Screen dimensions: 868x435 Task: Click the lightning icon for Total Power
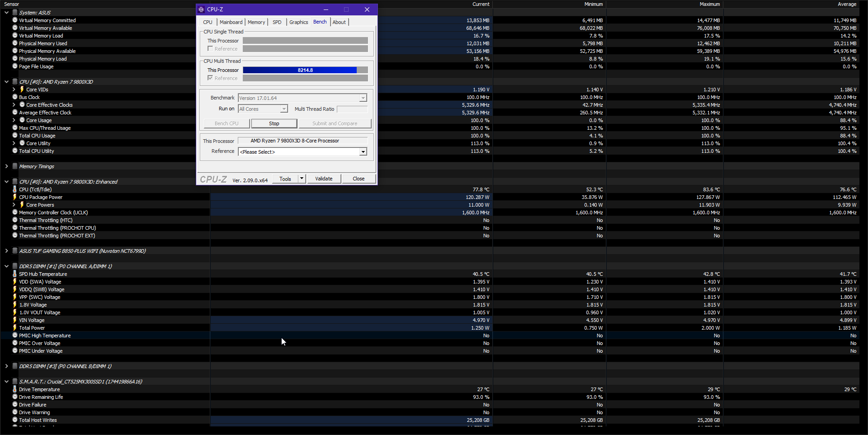pos(15,328)
